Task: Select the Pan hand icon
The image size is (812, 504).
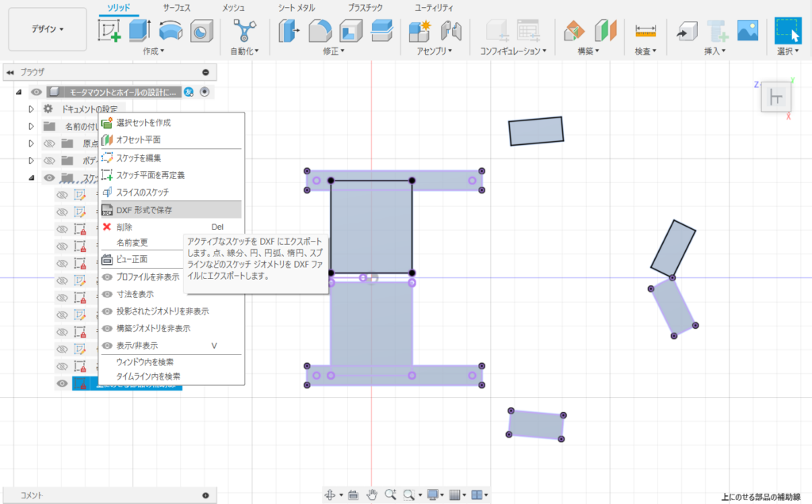Action: point(372,494)
